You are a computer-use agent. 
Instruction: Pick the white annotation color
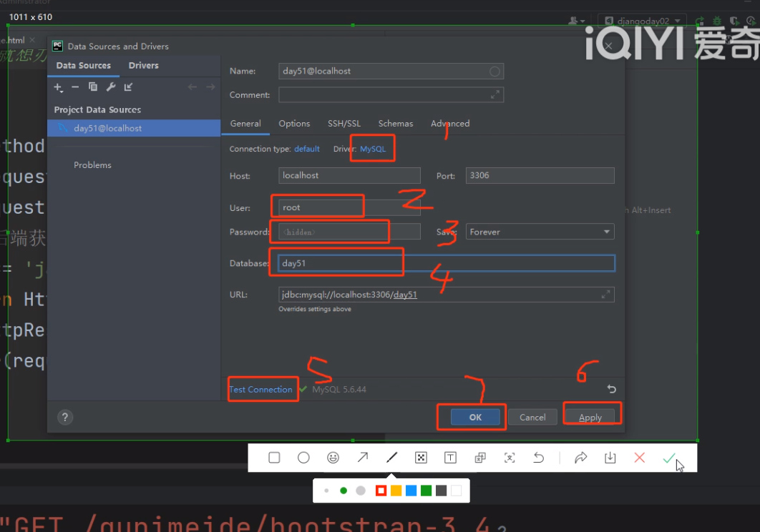(x=456, y=491)
